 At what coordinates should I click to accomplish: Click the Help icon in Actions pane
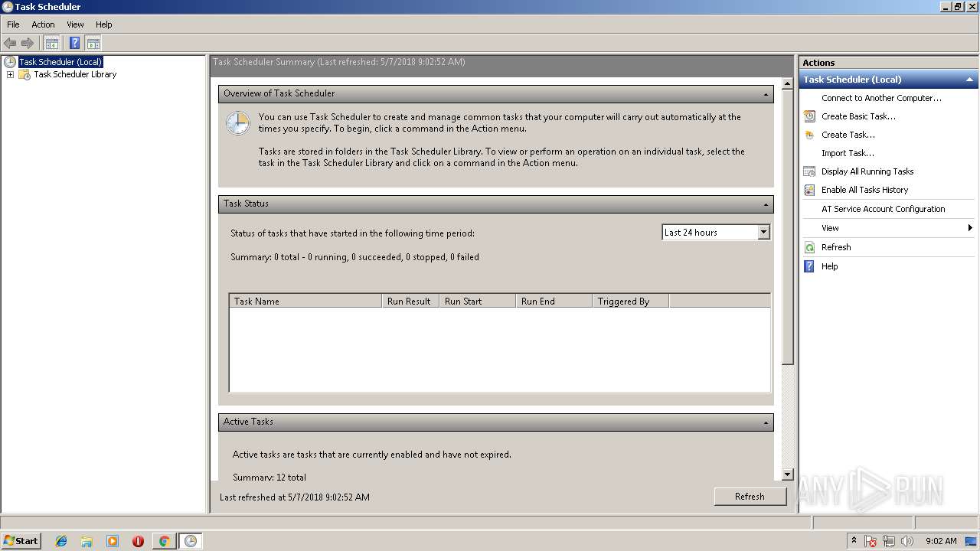[809, 266]
